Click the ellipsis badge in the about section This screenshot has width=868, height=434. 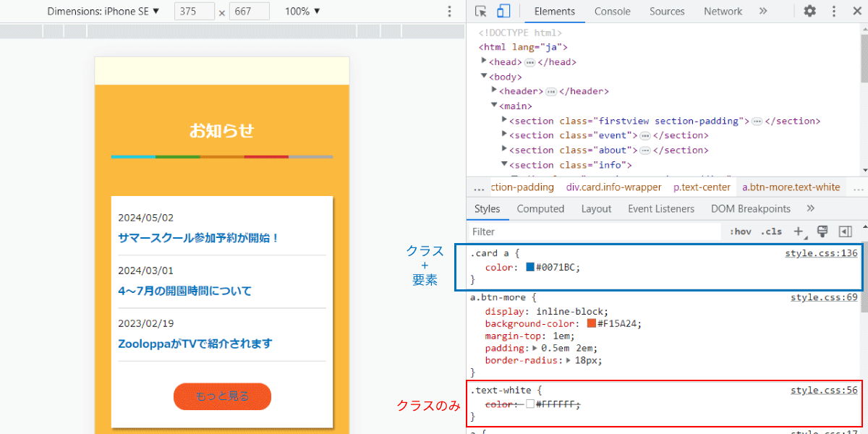click(645, 150)
